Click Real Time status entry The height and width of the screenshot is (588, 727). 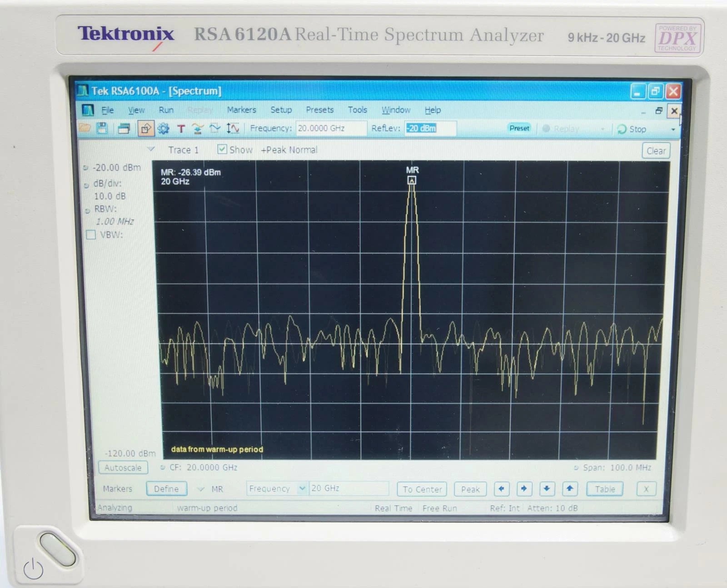tap(393, 508)
